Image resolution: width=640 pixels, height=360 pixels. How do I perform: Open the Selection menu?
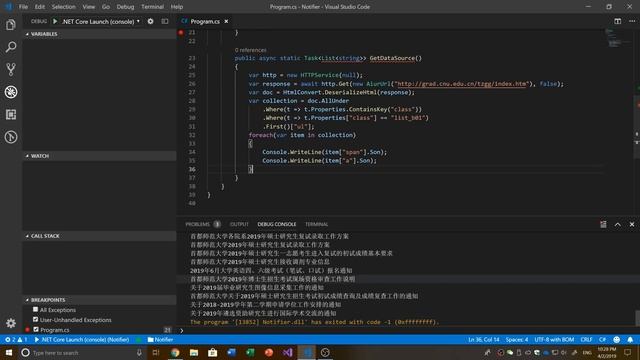64,7
